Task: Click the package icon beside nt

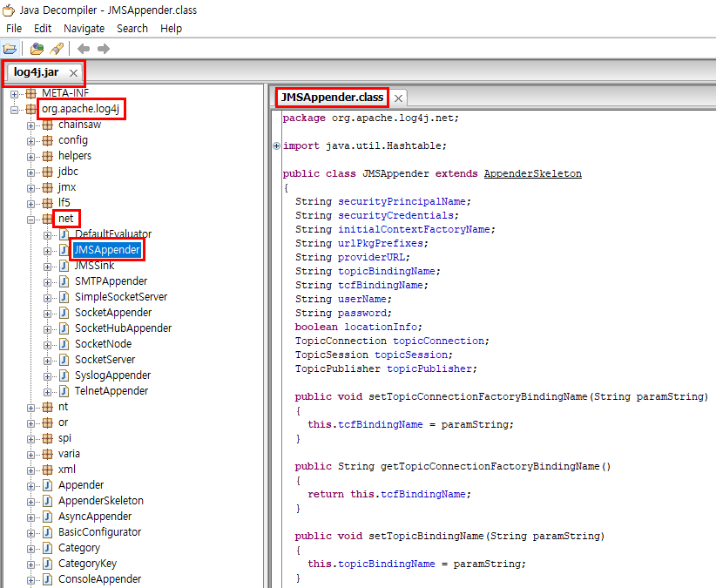Action: (x=48, y=407)
